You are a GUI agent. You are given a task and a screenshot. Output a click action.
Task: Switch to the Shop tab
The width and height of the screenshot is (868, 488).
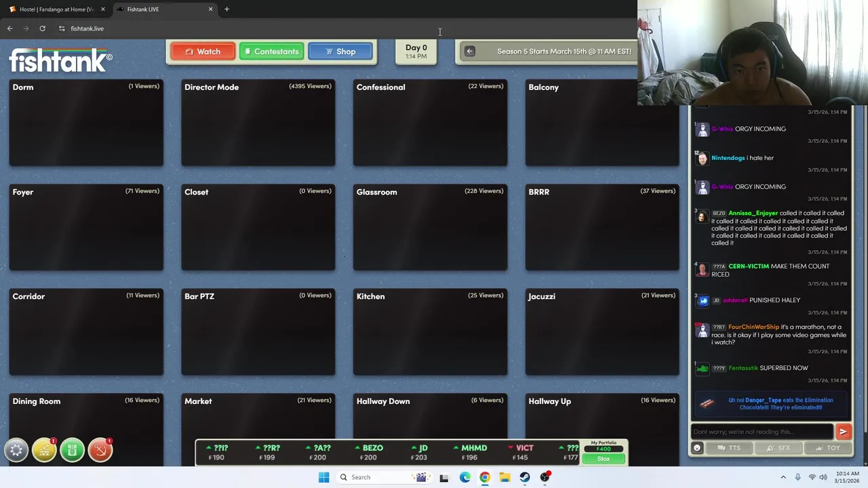tap(340, 52)
